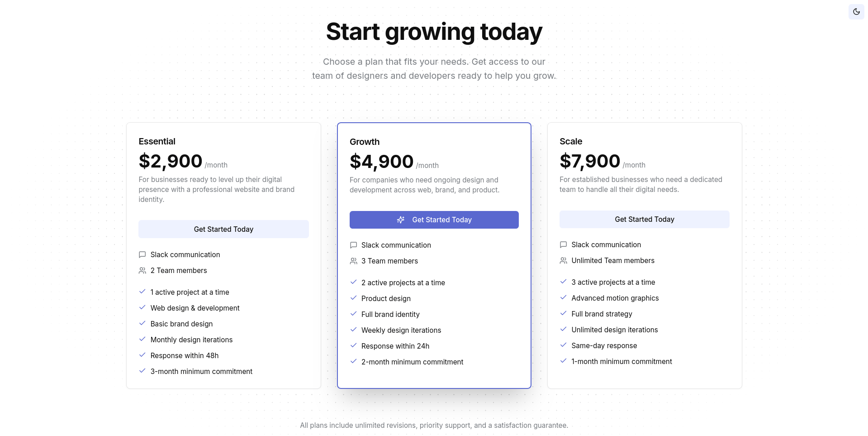Select the Growth plan title
Viewport: 868px width, 436px height.
pos(365,142)
